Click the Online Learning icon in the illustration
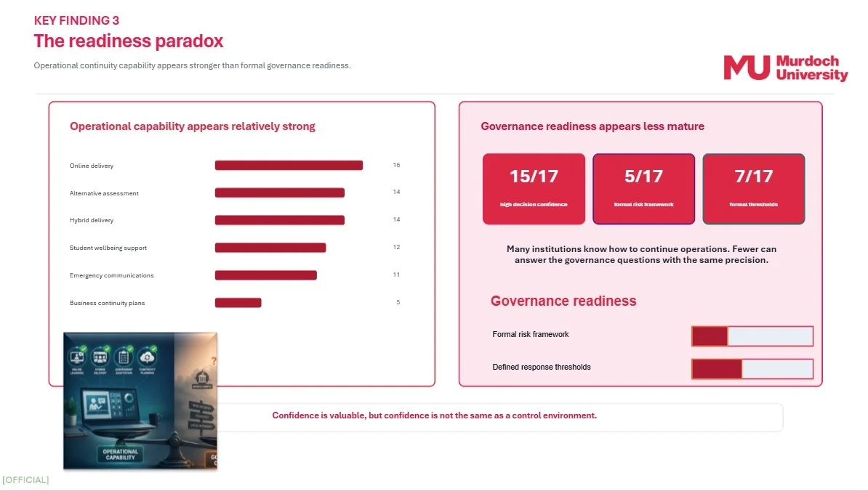The image size is (868, 491). tap(77, 357)
